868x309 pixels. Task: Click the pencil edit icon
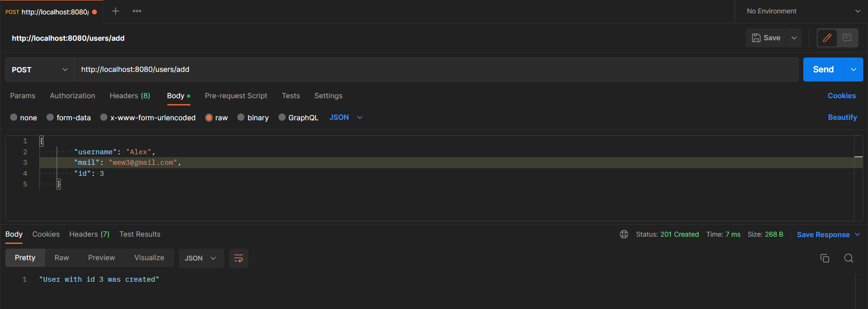(827, 38)
